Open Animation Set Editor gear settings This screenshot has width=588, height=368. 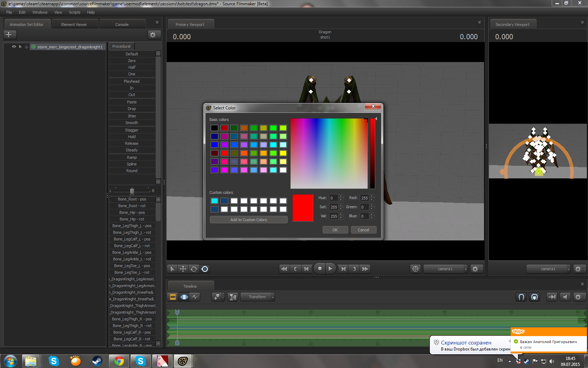[154, 35]
